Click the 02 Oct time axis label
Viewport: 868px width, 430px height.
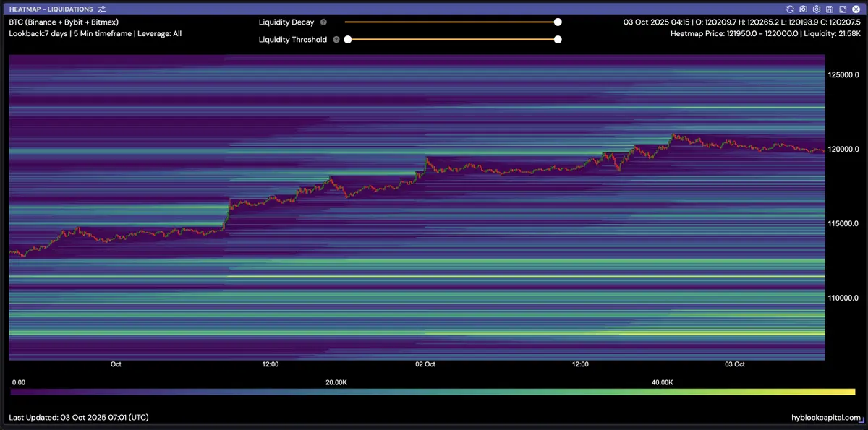(425, 364)
